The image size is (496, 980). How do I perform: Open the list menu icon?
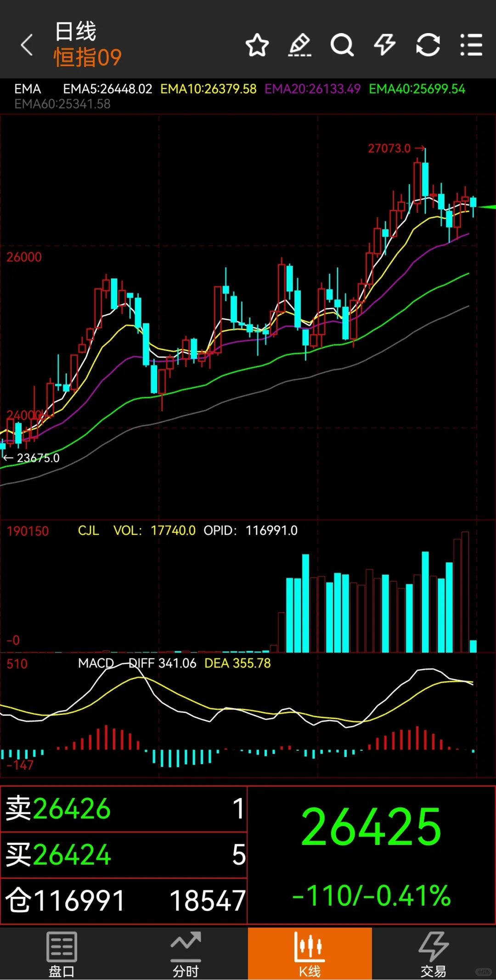[x=471, y=45]
